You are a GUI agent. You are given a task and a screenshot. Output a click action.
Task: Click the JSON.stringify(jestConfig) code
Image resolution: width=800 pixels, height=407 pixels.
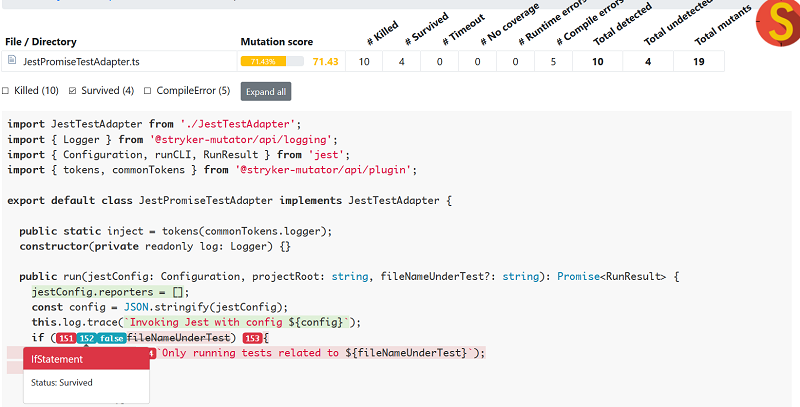tap(206, 308)
